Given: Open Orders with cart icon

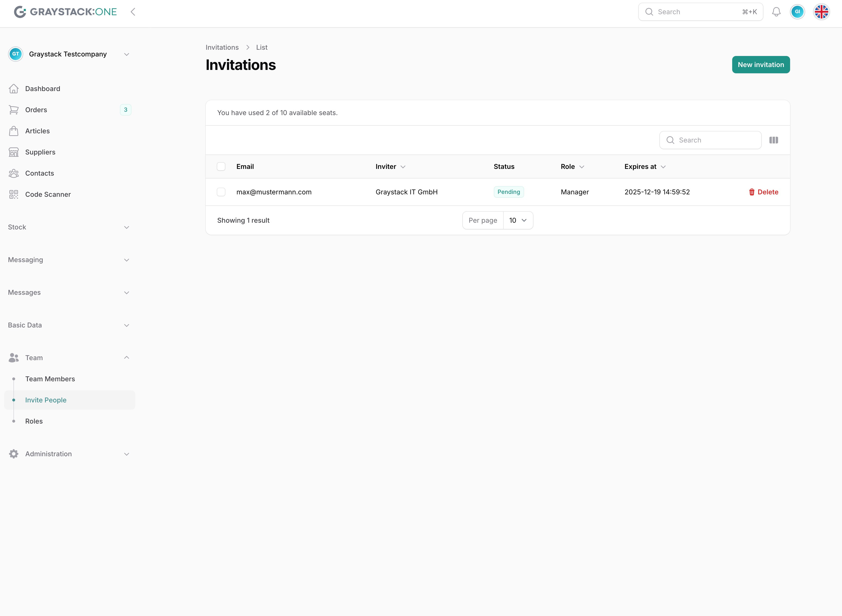Looking at the screenshot, I should coord(14,110).
